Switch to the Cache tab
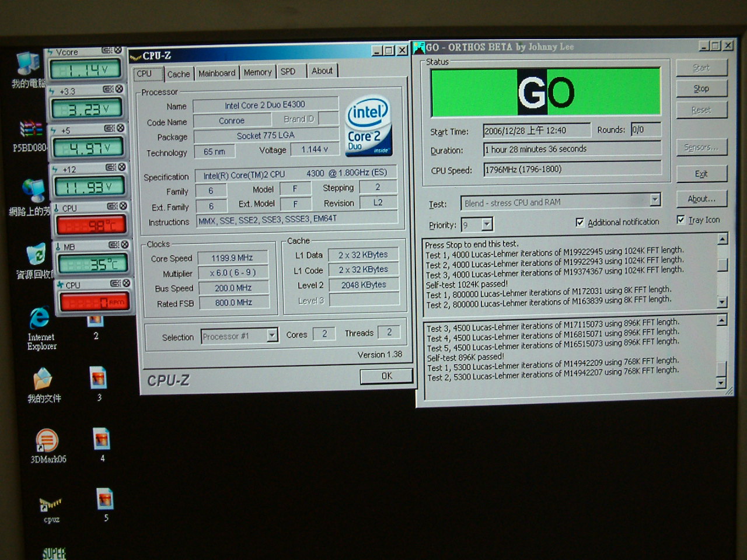 click(178, 74)
